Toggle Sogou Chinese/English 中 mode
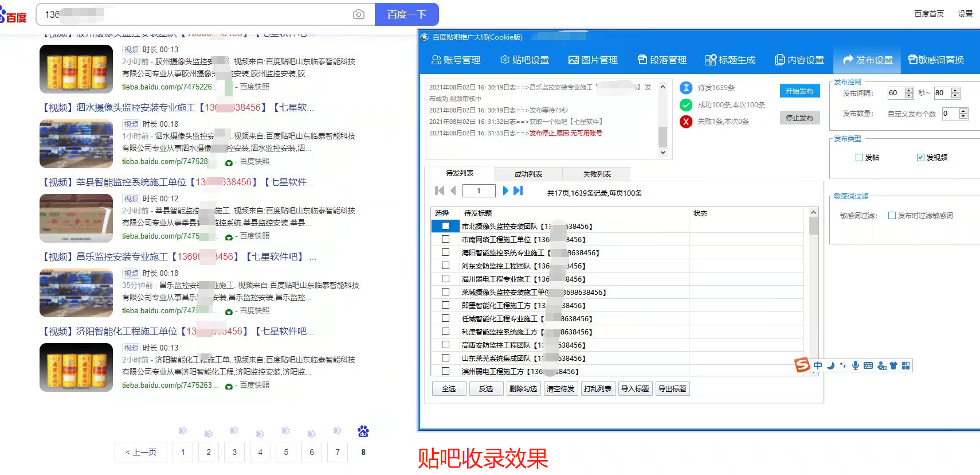This screenshot has height=475, width=980. 818,365
